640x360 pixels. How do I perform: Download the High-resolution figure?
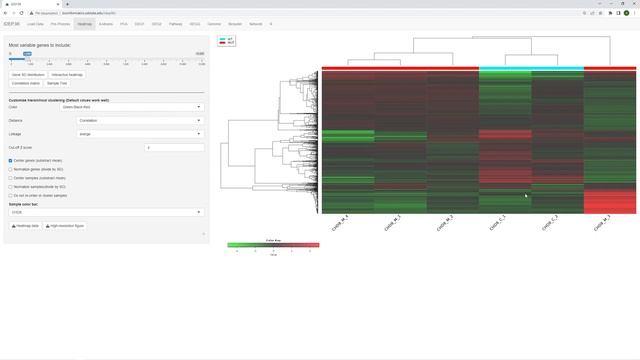[64, 226]
